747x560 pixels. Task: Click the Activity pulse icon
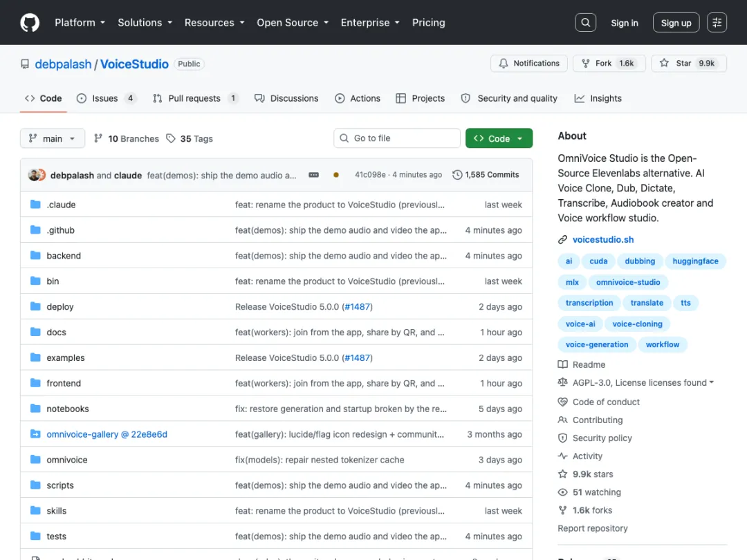pyautogui.click(x=562, y=456)
